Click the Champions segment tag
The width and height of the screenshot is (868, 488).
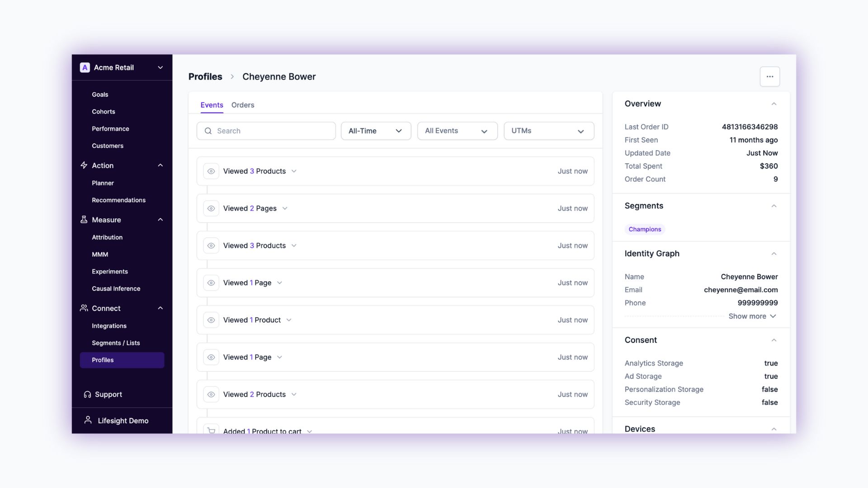pos(645,230)
